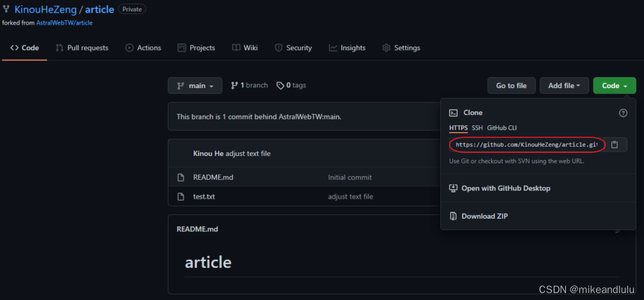Select the HTTPS clone option
The width and height of the screenshot is (644, 300).
[458, 128]
